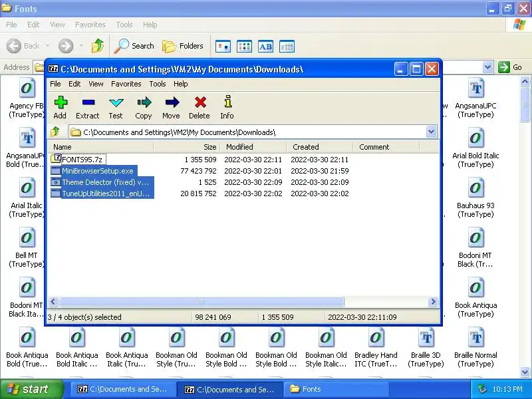The height and width of the screenshot is (399, 532).
Task: Sort files by Created column
Action: (320, 147)
